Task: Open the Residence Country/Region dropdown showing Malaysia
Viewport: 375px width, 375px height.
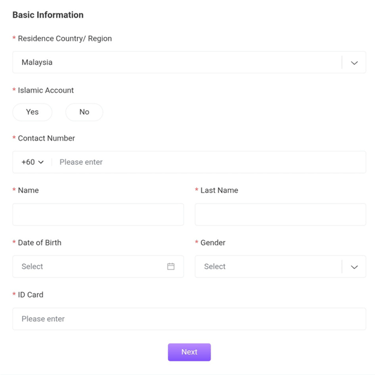Action: point(189,62)
